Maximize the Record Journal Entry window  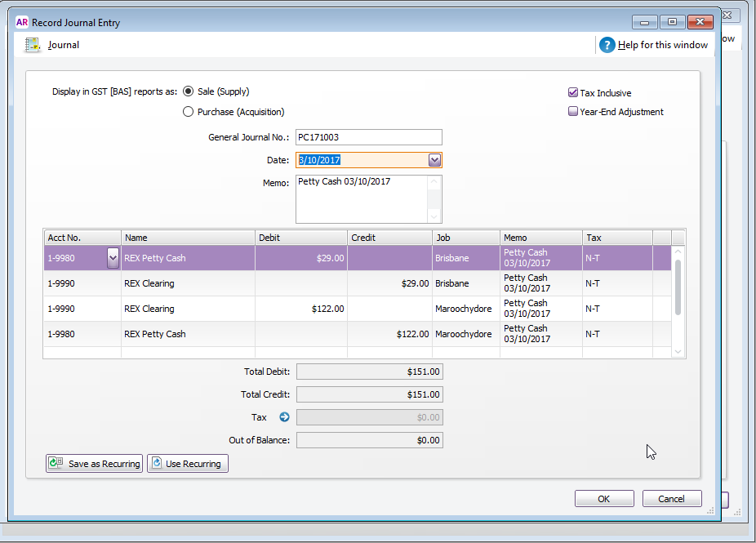click(x=672, y=22)
